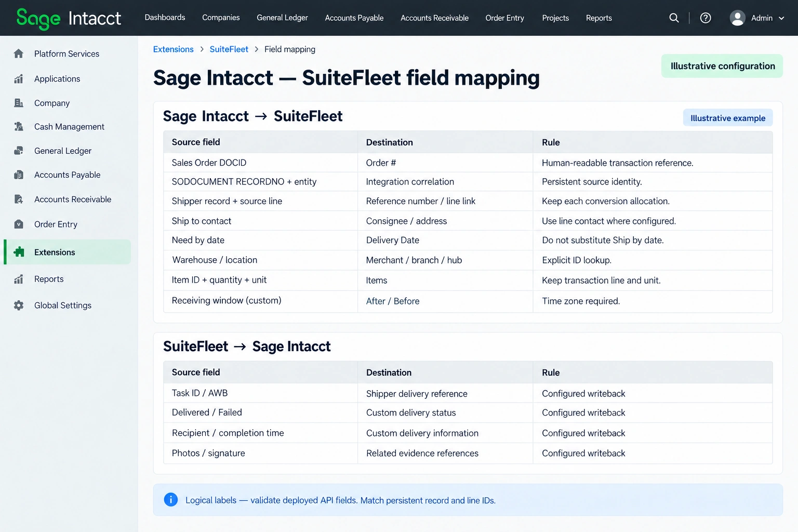798x532 pixels.
Task: Click the 'Sales Order DOCID' source cell
Action: coord(261,163)
